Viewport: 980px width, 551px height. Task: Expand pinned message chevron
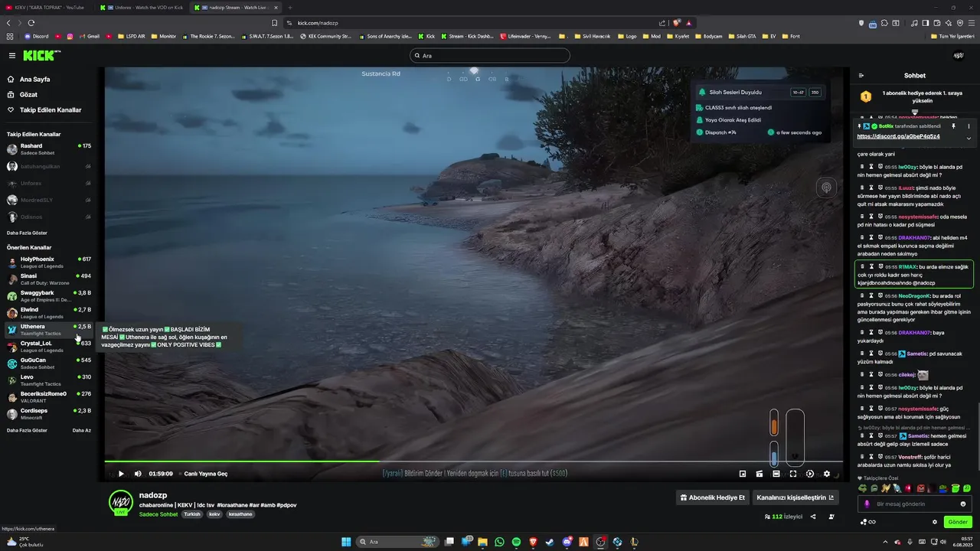(969, 139)
